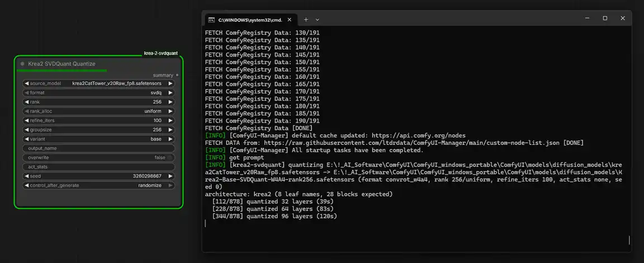Click the refine_iters value 100

point(157,120)
